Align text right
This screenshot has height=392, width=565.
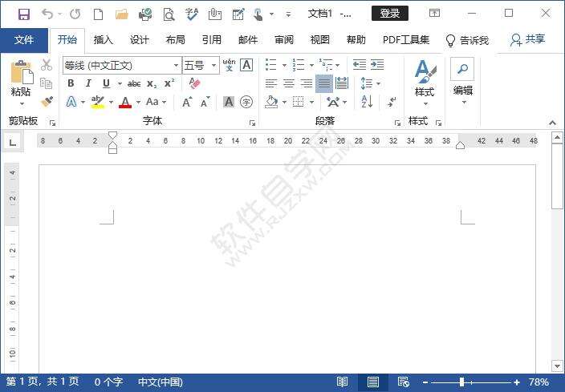(x=307, y=83)
